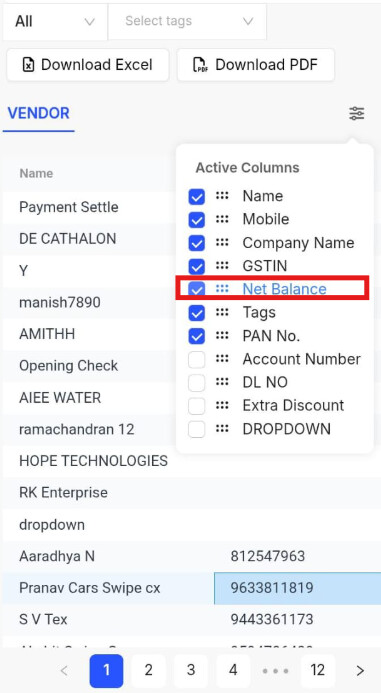Expand the Select tags dropdown
Image resolution: width=381 pixels, height=693 pixels.
point(187,21)
